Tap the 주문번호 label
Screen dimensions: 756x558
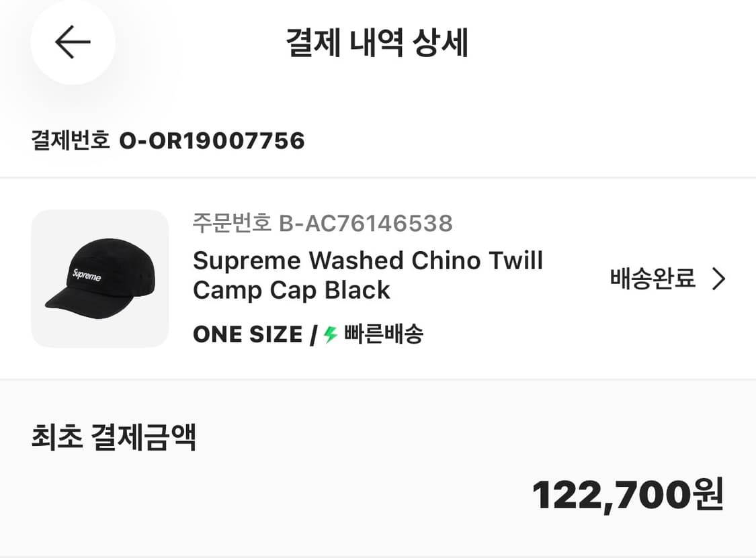pos(232,223)
